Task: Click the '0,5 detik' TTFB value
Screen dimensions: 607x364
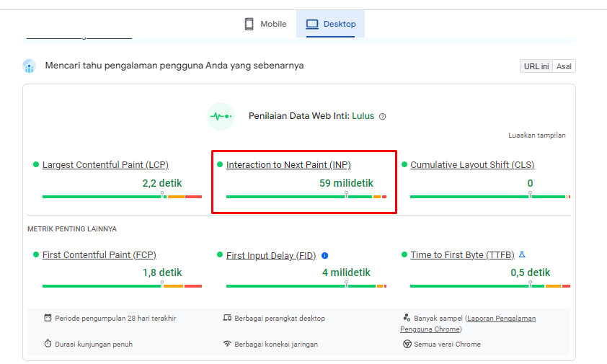Action: tap(530, 272)
